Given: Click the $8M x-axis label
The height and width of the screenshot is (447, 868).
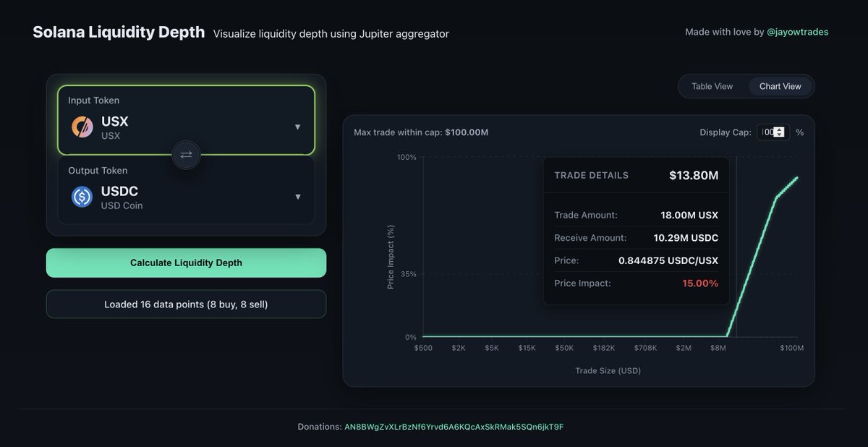Looking at the screenshot, I should point(718,348).
